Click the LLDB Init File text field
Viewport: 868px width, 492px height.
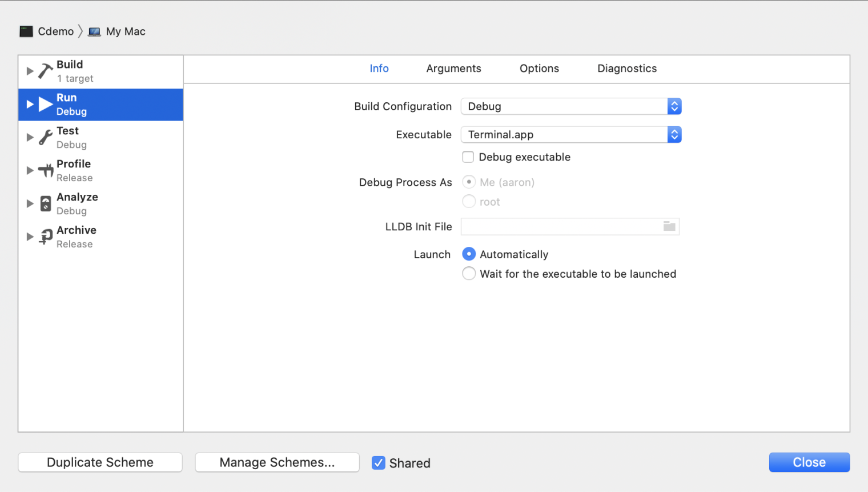(561, 226)
